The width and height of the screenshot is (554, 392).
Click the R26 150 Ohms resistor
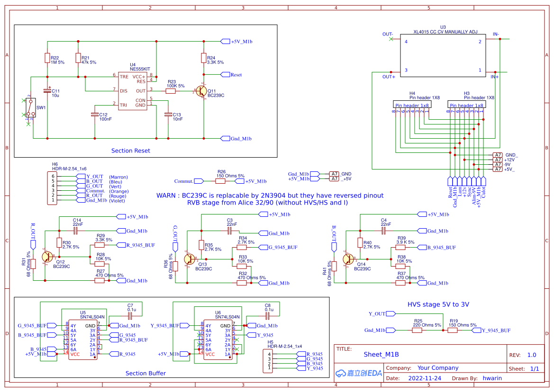(x=220, y=181)
